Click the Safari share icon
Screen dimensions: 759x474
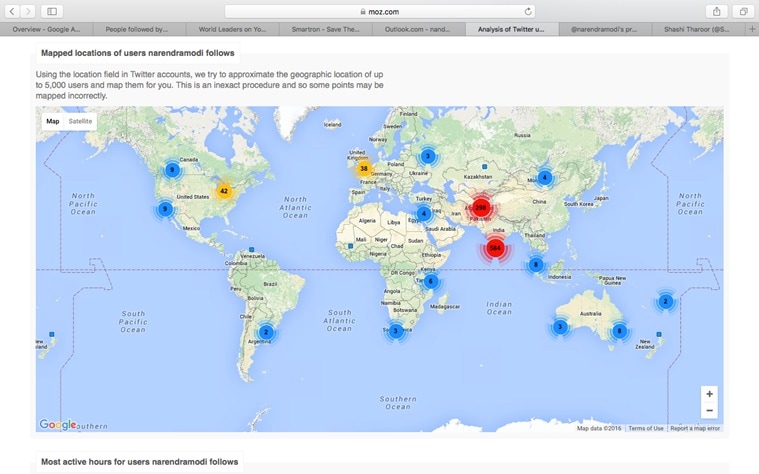[x=717, y=11]
